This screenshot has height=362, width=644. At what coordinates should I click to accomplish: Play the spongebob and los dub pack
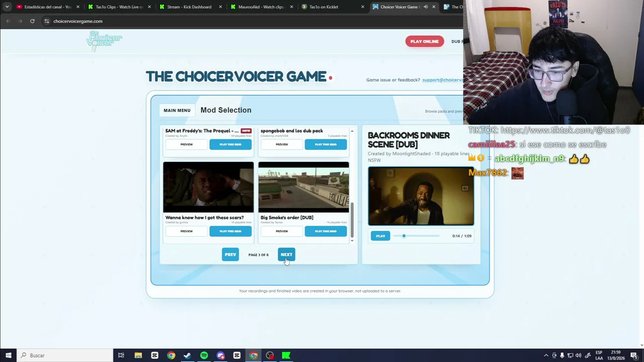tap(326, 144)
